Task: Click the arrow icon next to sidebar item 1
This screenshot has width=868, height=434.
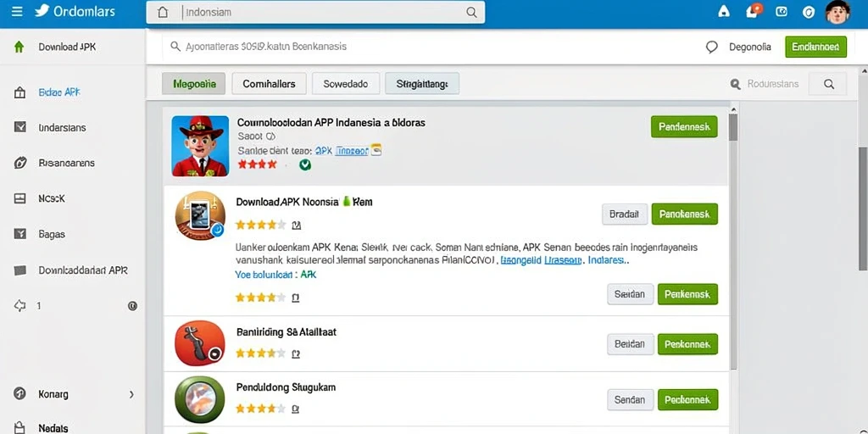Action: [20, 305]
